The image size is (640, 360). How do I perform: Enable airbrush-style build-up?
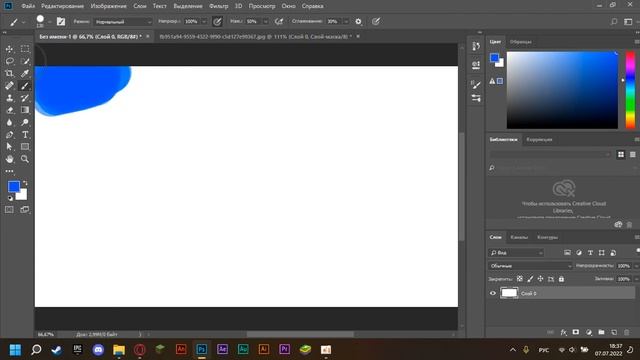point(279,22)
